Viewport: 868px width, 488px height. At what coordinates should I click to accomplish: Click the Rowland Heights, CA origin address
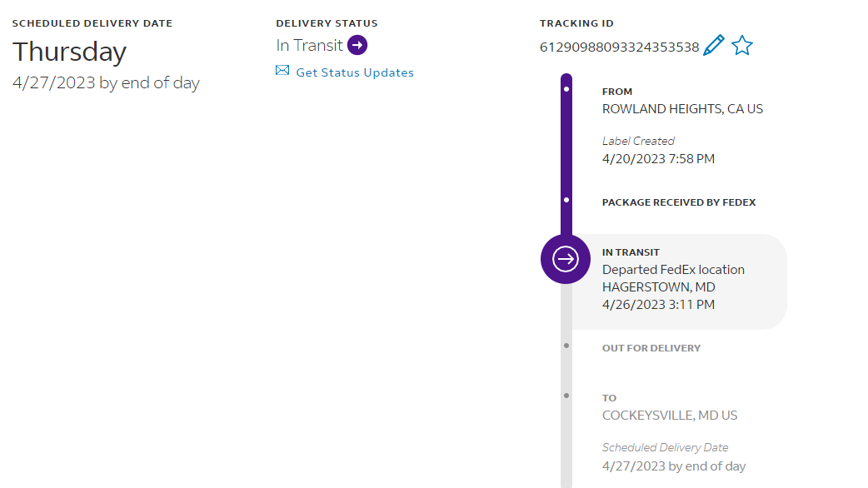coord(682,109)
